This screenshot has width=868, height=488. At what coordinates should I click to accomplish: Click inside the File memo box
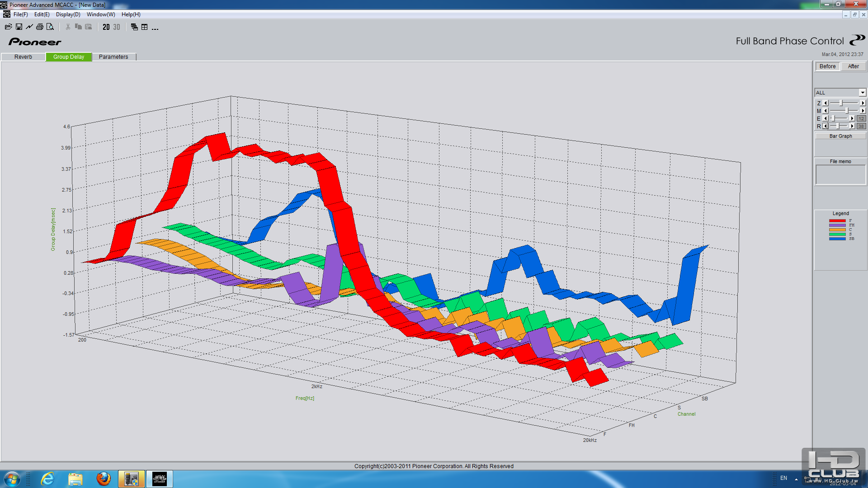coord(840,174)
